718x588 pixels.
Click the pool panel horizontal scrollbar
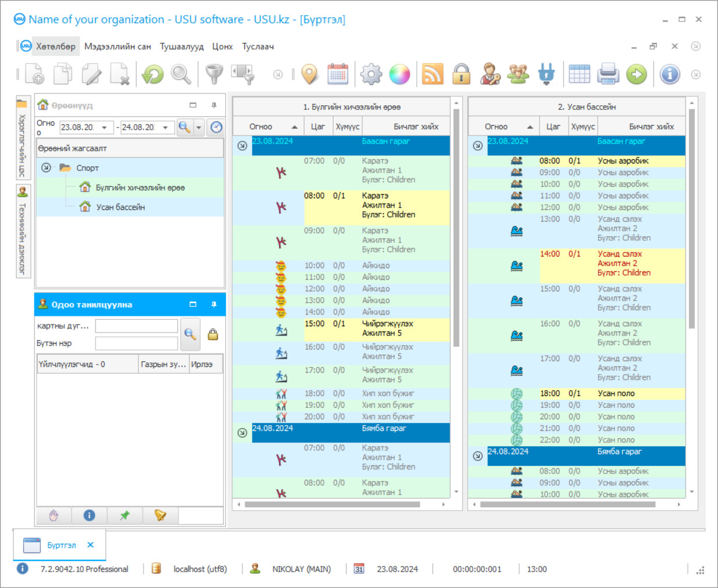(x=567, y=504)
